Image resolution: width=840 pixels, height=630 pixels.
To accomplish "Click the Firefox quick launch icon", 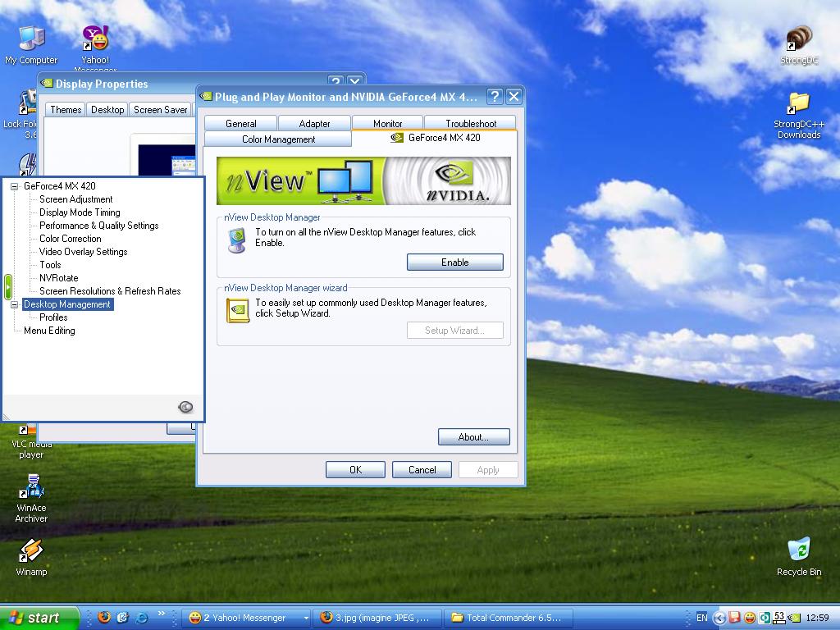I will tap(104, 617).
